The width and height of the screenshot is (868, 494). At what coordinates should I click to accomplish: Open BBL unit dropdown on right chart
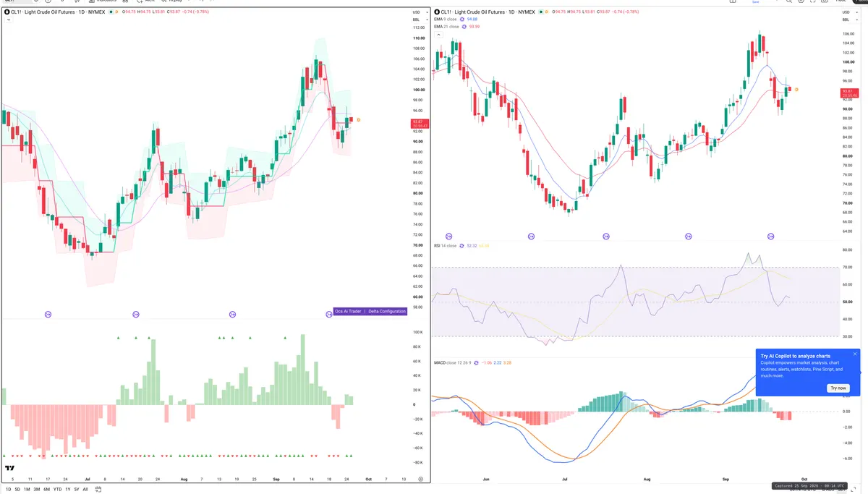[x=850, y=20]
